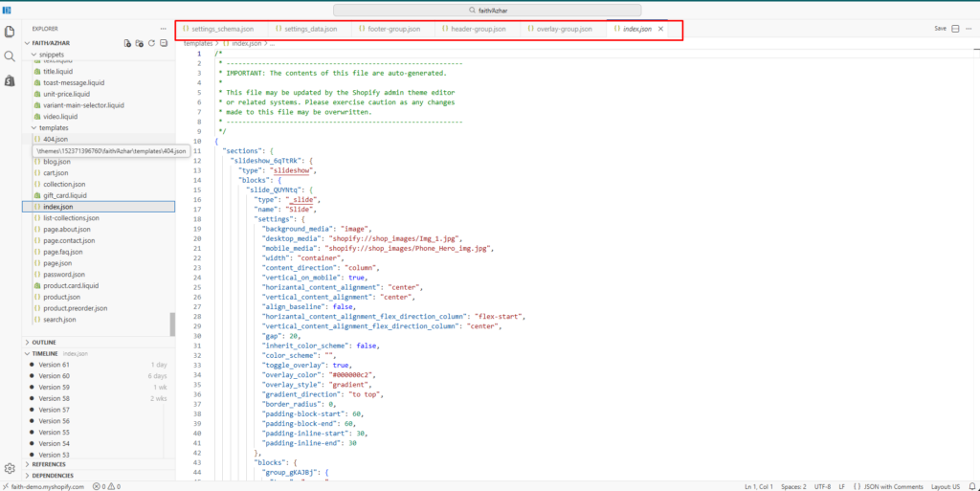Open page.about.json template file

[x=67, y=230]
